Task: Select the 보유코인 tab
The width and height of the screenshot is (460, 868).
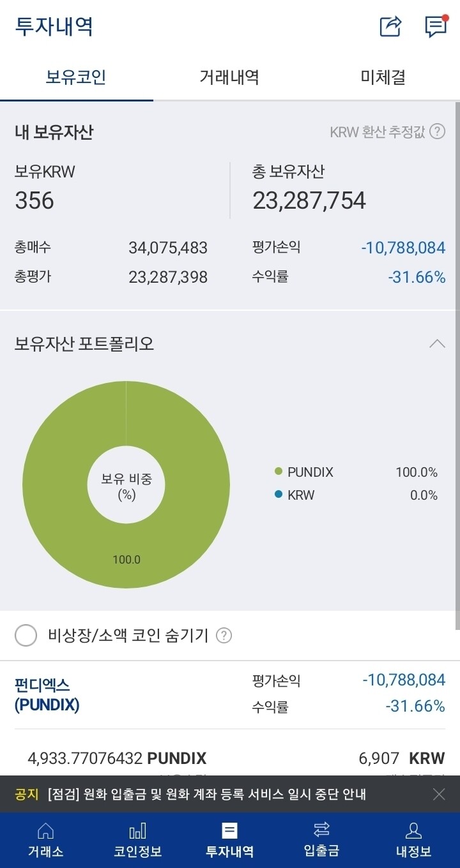Action: click(77, 77)
